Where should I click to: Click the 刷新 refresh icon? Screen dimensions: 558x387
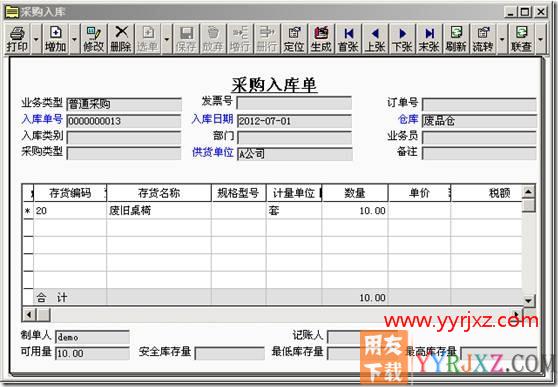[x=456, y=39]
